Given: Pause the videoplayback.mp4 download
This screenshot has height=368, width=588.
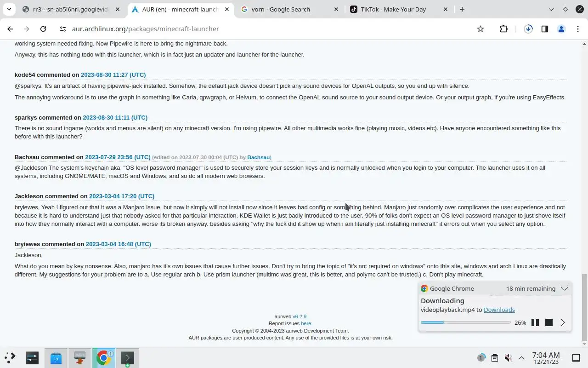Looking at the screenshot, I should (x=535, y=322).
